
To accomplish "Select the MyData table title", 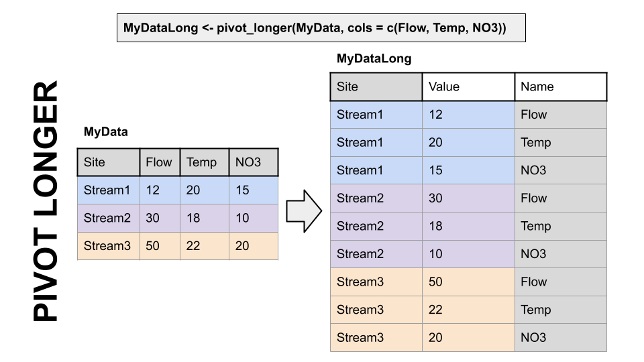I will coord(105,132).
